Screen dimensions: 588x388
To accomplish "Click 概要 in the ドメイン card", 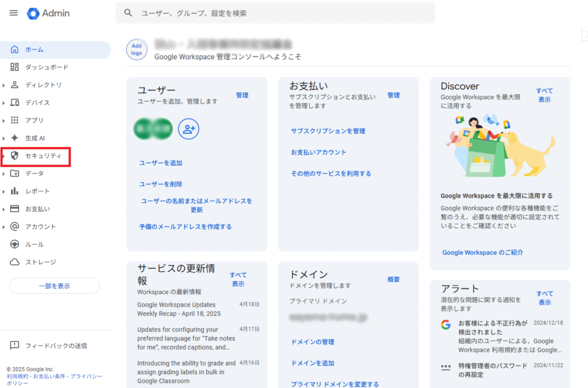I will pos(393,279).
